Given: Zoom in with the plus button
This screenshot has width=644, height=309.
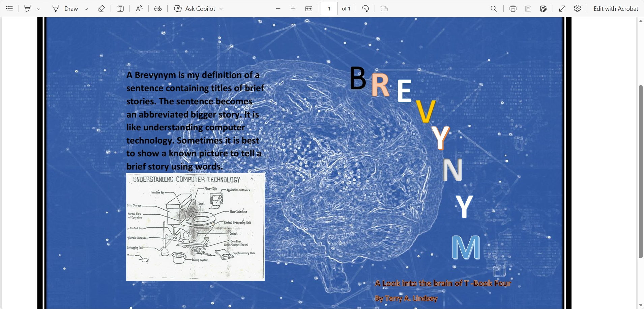Looking at the screenshot, I should click(x=293, y=8).
